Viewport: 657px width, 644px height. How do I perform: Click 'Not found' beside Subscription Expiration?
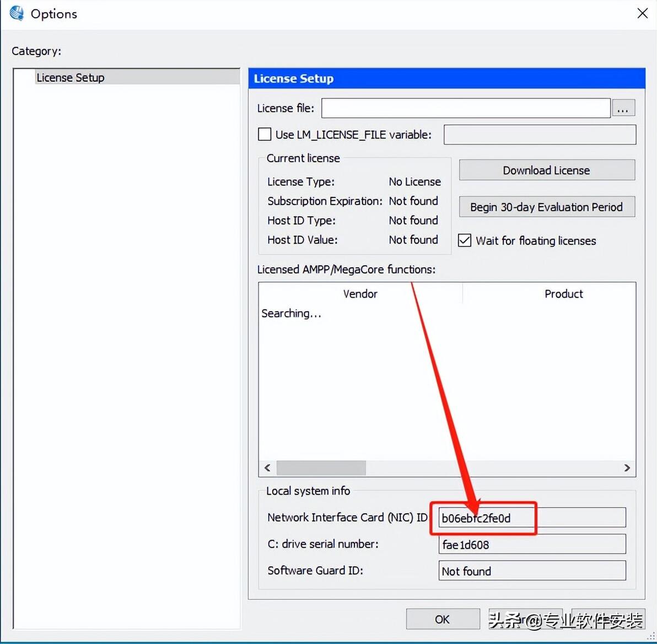[x=413, y=201]
